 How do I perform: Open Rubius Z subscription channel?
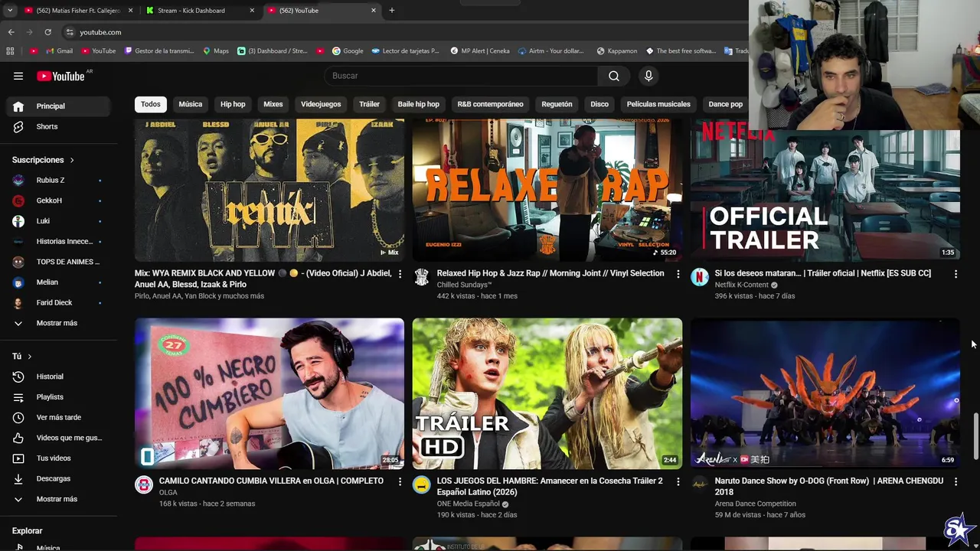[x=58, y=180]
